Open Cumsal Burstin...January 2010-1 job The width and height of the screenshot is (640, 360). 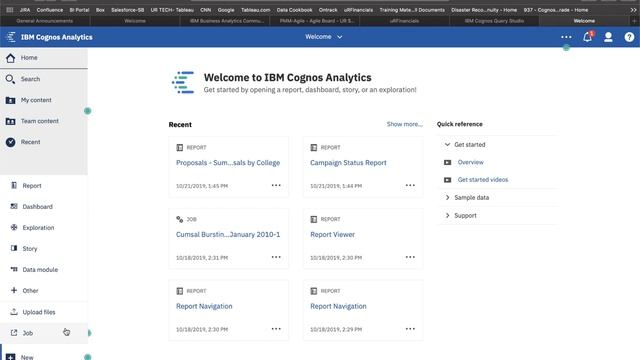tap(228, 234)
